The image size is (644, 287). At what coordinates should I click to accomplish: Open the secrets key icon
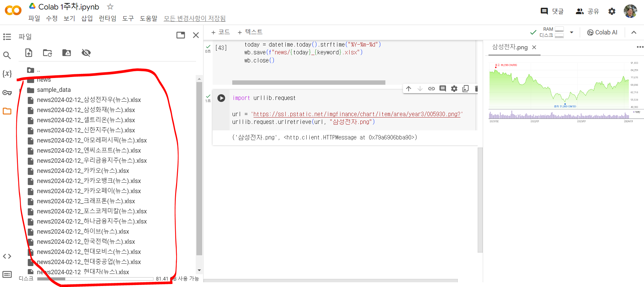7,93
